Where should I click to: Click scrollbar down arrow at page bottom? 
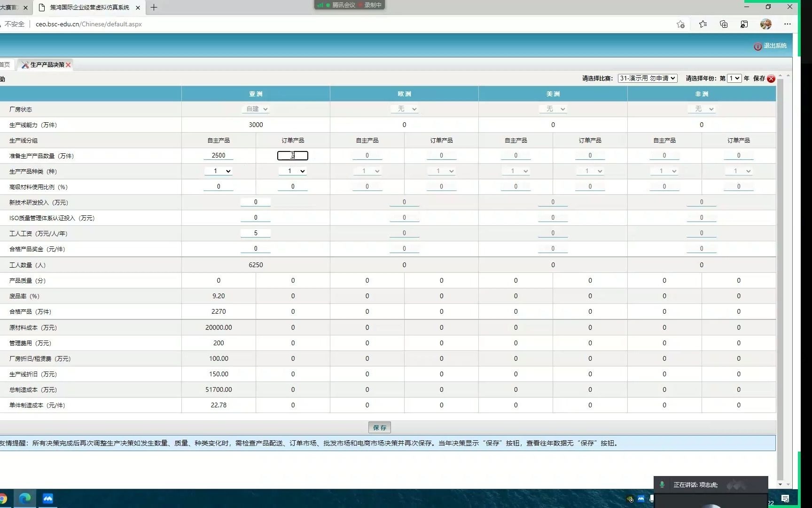(x=780, y=484)
